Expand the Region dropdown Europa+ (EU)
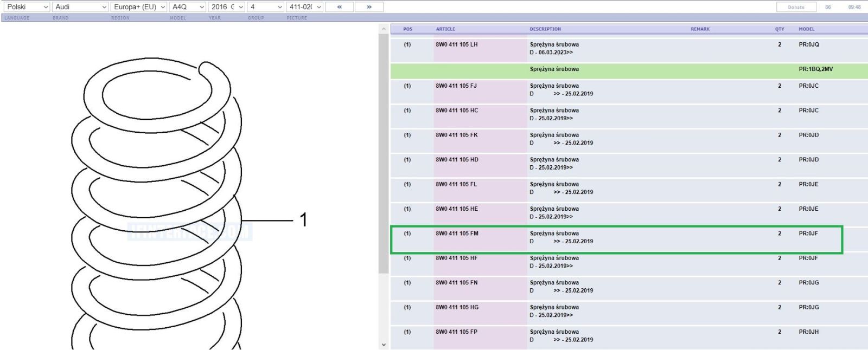This screenshot has height=350, width=868. click(x=139, y=7)
